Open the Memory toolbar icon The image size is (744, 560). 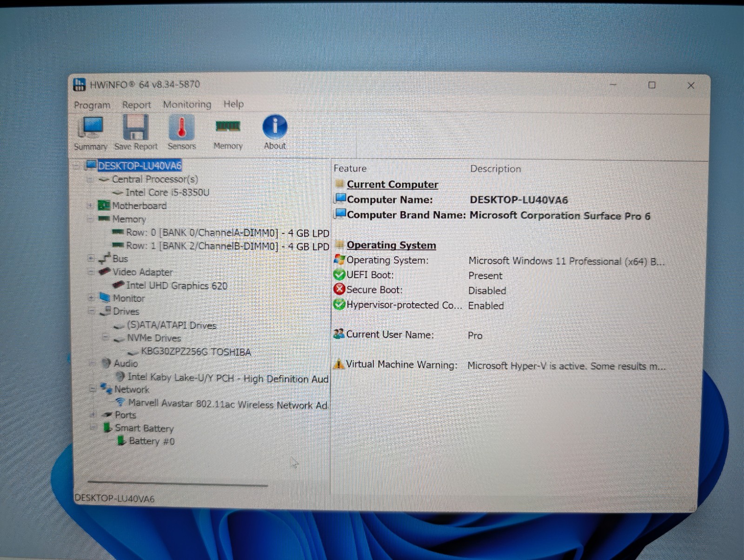coord(228,133)
